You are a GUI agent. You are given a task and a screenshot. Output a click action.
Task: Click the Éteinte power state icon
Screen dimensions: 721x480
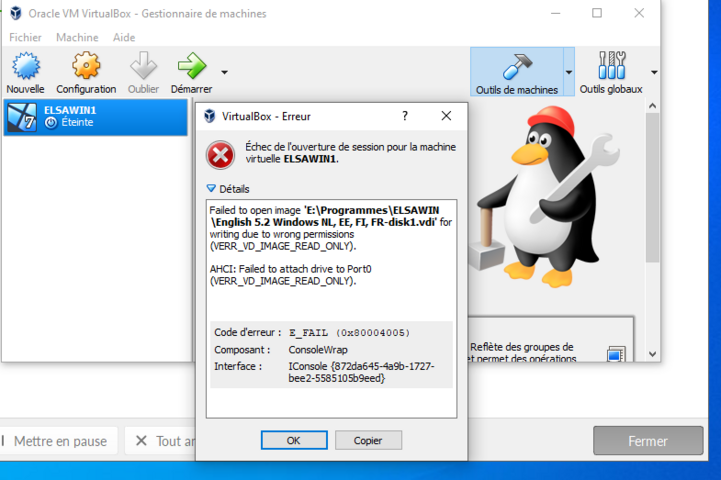[x=51, y=122]
